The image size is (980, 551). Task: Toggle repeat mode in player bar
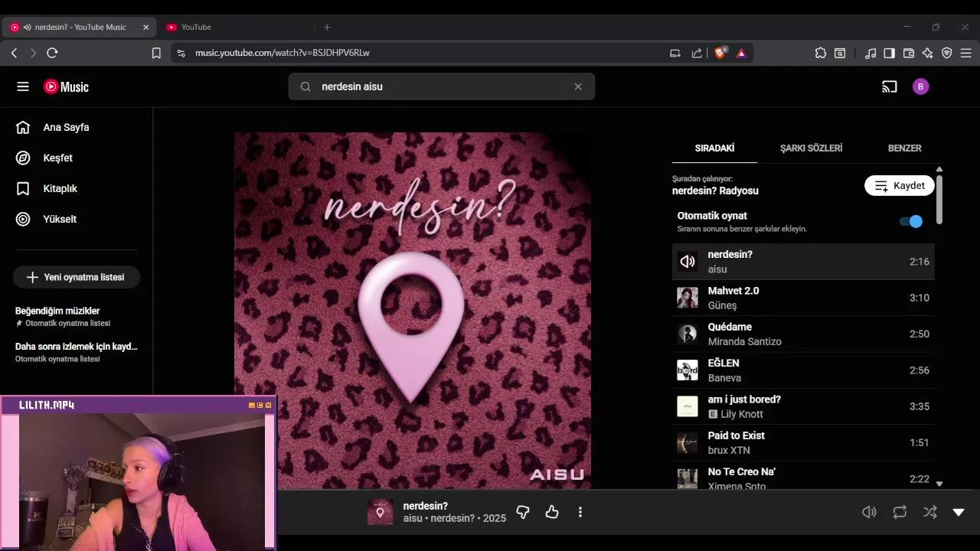point(900,512)
